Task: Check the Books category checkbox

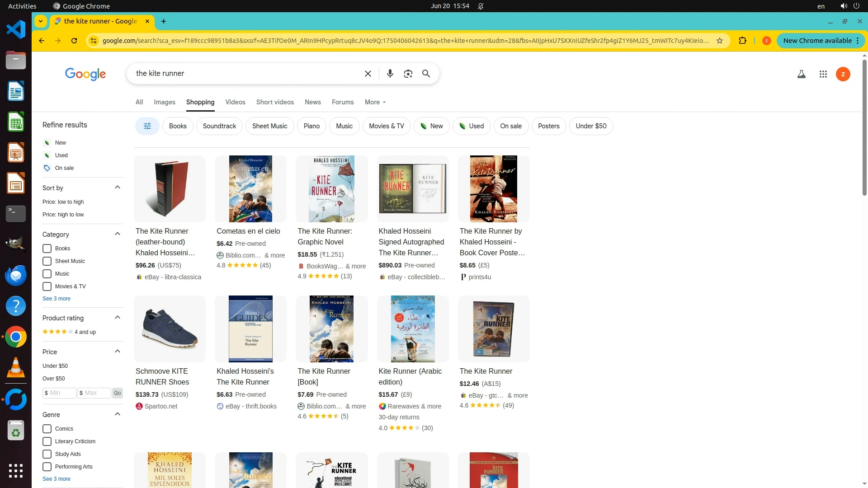Action: click(47, 249)
